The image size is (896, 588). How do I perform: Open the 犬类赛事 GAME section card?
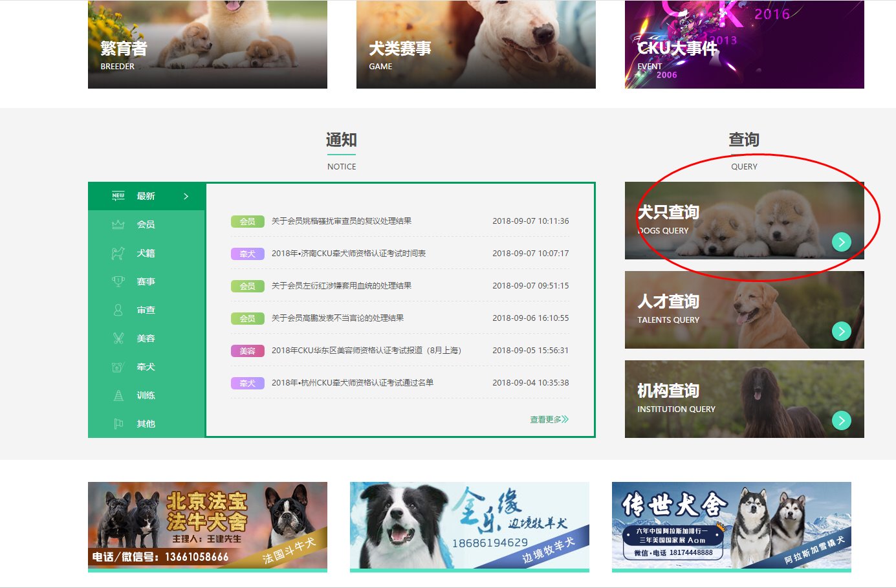click(x=475, y=43)
